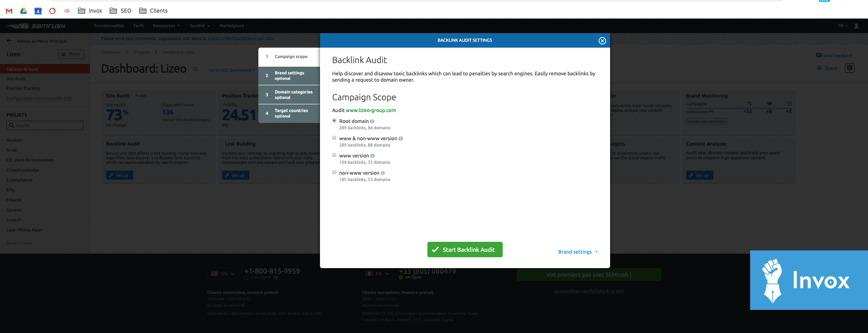Open the user account icon

click(856, 26)
